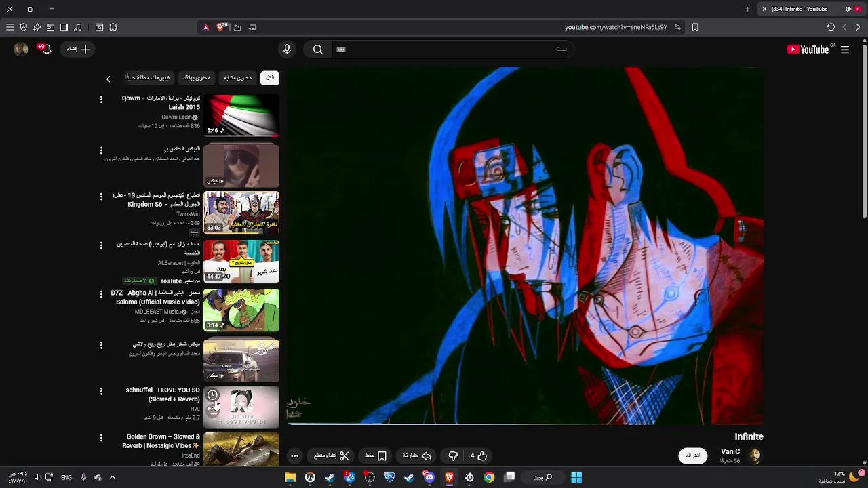This screenshot has width=868, height=488.
Task: Open Brave Leo AI sparkle icon
Action: pyautogui.click(x=37, y=27)
